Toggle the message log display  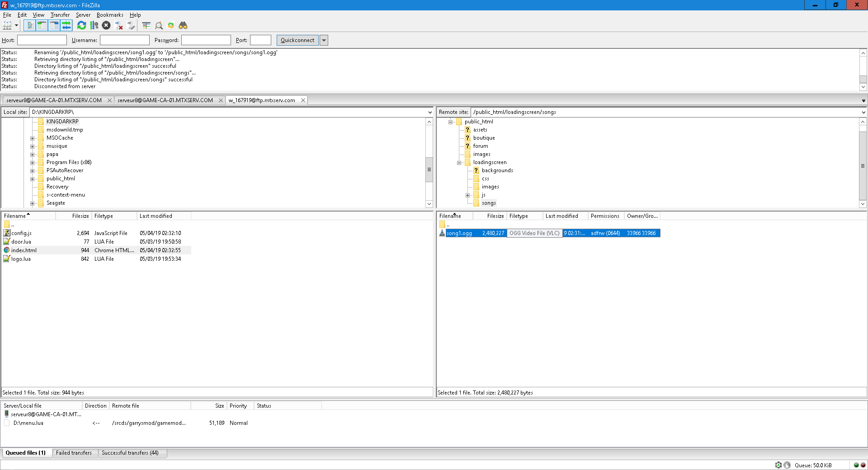[x=29, y=25]
